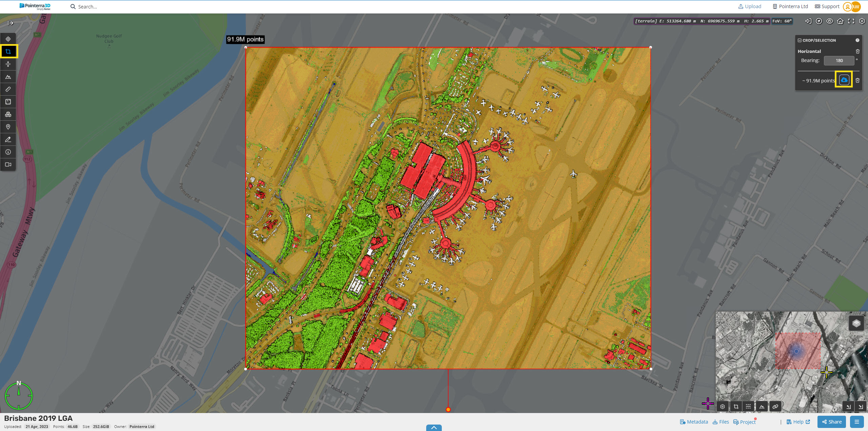
Task: Select the crop tool in left toolbar
Action: point(8,52)
